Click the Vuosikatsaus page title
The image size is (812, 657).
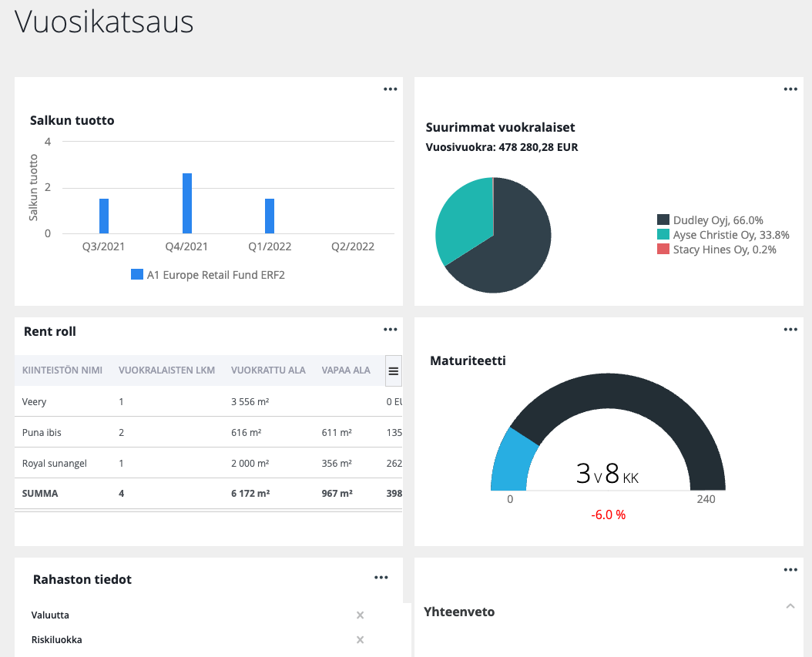tap(103, 22)
